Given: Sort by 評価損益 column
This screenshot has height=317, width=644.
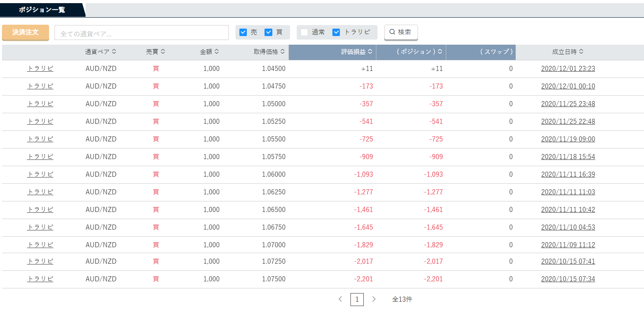Looking at the screenshot, I should (357, 52).
